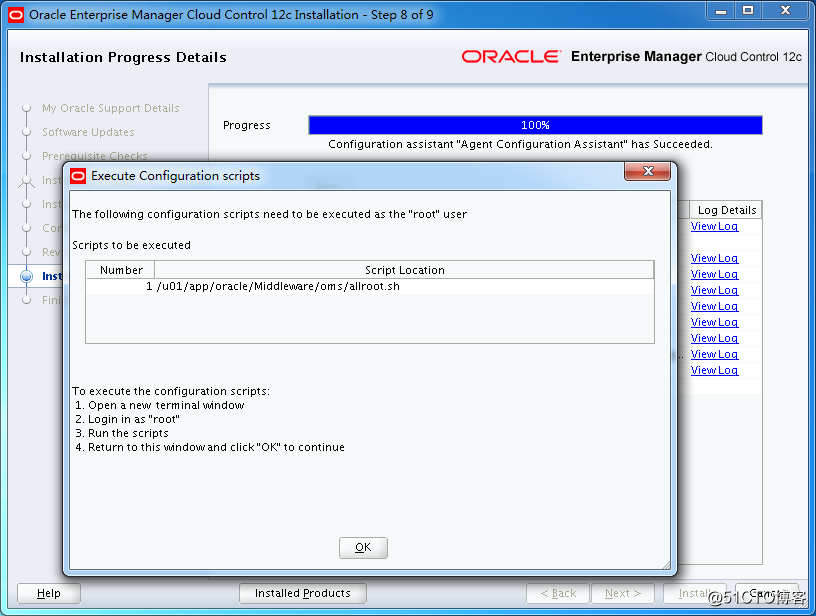This screenshot has width=816, height=616.
Task: Click the Log Details column header
Action: tap(726, 210)
